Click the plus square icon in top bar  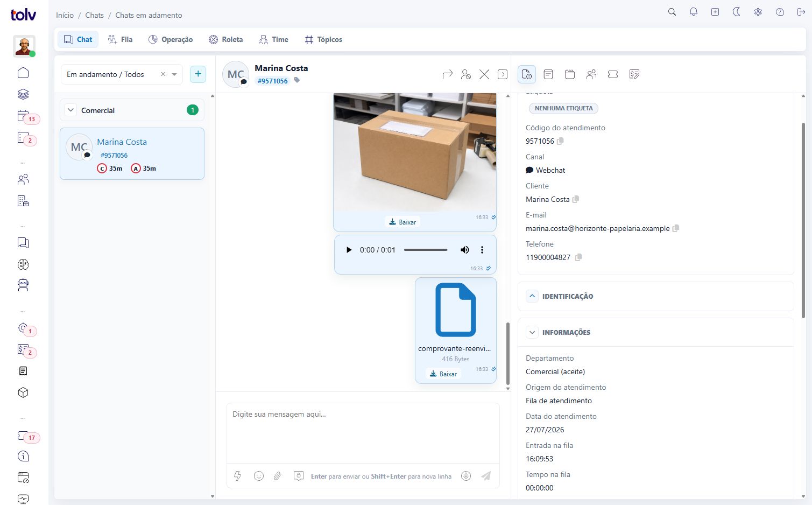point(715,12)
